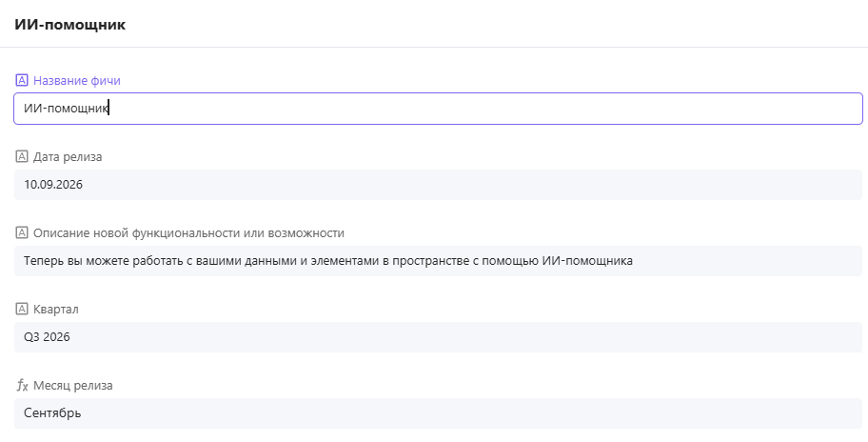The width and height of the screenshot is (868, 442).
Task: Click the Месяц релиза field showing Сентябрь
Action: [x=438, y=413]
